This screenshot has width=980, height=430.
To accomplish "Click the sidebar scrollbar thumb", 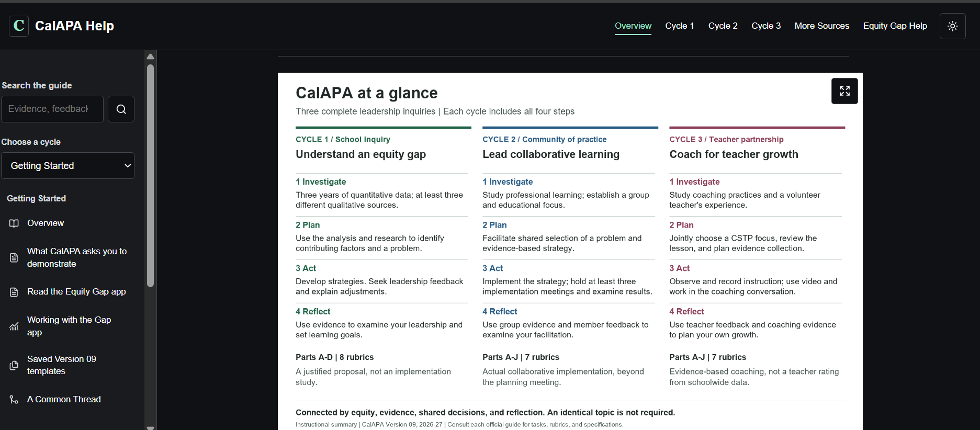I will [150, 175].
